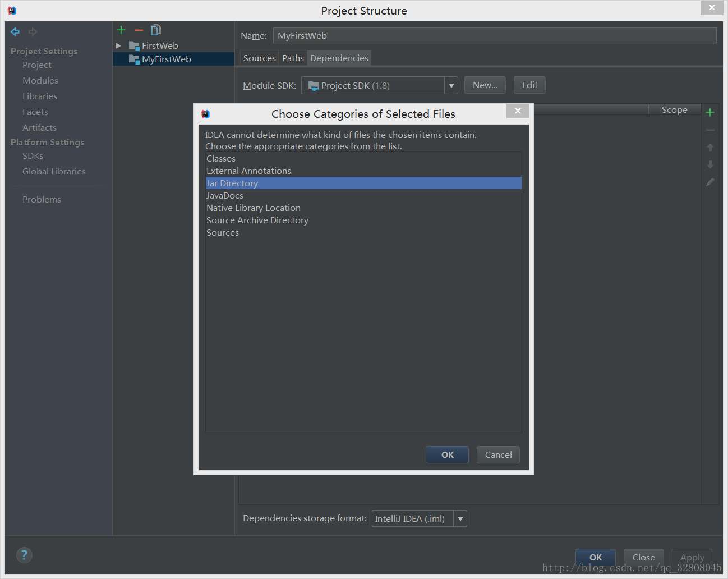
Task: Open Project settings section
Action: click(x=37, y=65)
